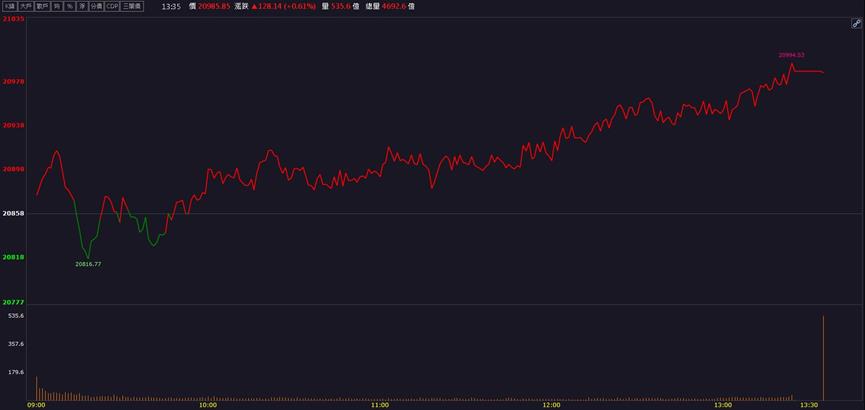Image resolution: width=865 pixels, height=410 pixels.
Task: Open the 散戶 view button
Action: tap(42, 6)
